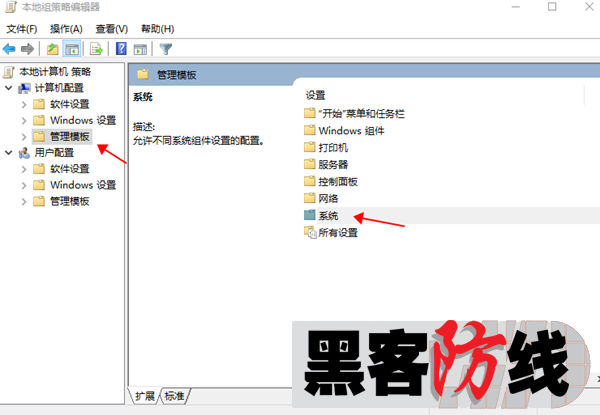This screenshot has height=415, width=600.
Task: Select 管理模板 under 用户配置
Action: point(70,202)
